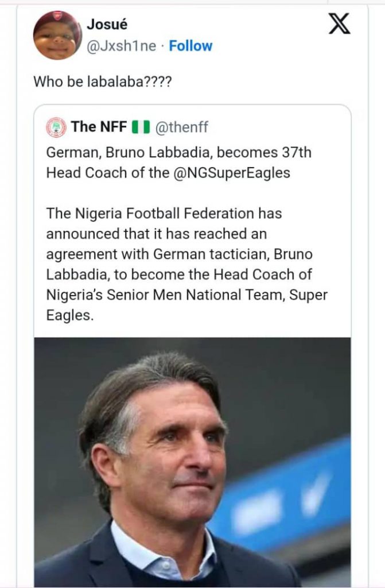Click the @thenff handle
The height and width of the screenshot is (588, 385).
(x=177, y=127)
